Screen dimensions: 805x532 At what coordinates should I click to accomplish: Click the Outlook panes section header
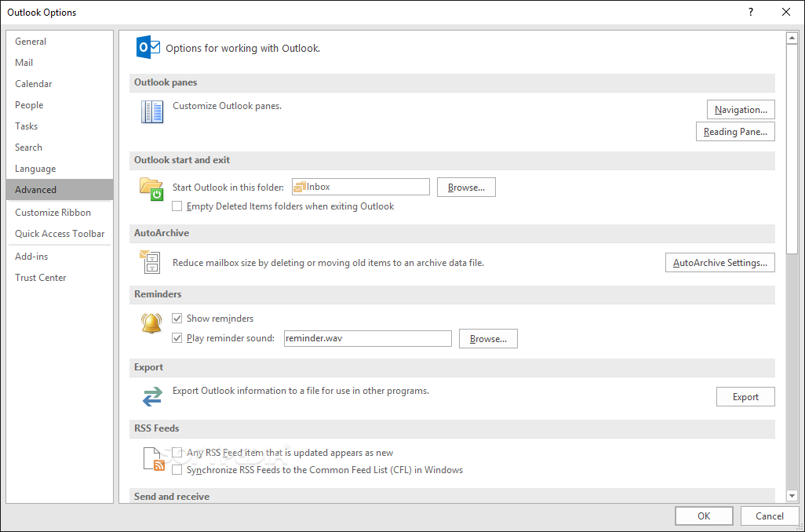point(452,82)
